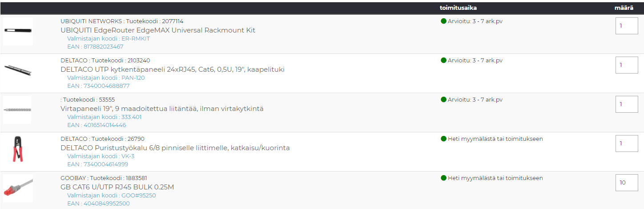Open Virtapaneeli 19" product title link

point(162,109)
